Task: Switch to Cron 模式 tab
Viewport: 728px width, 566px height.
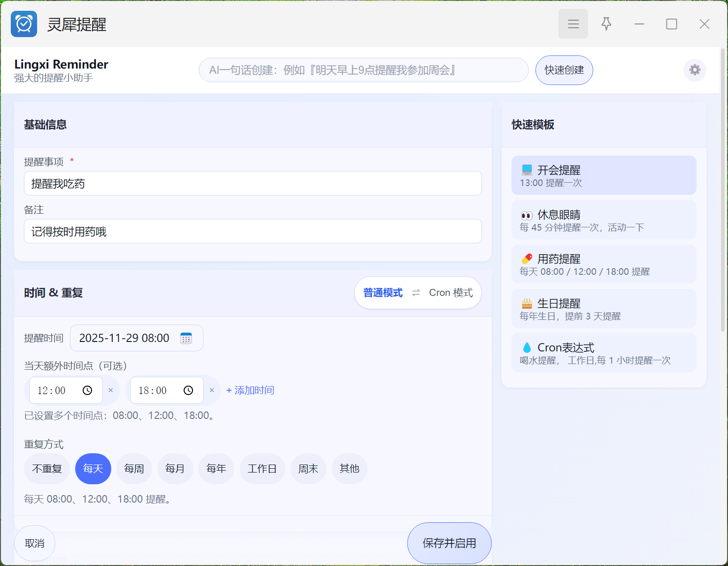Action: tap(450, 293)
